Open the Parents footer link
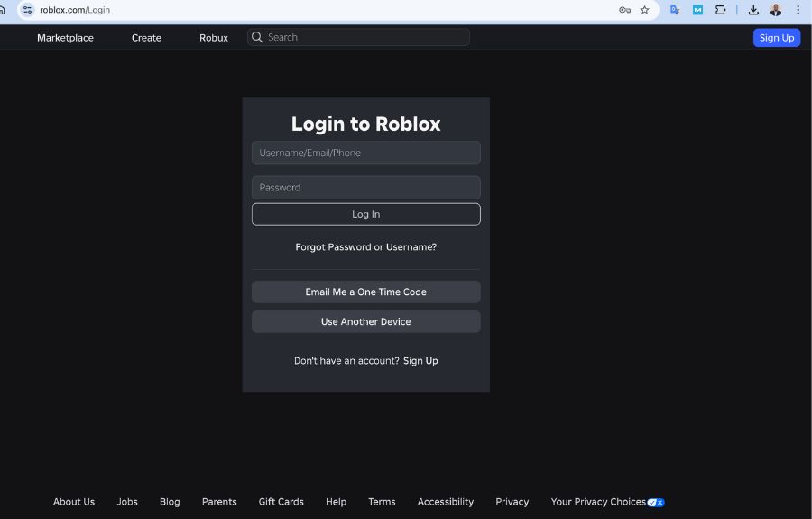Viewport: 812px width, 519px height. (x=219, y=502)
